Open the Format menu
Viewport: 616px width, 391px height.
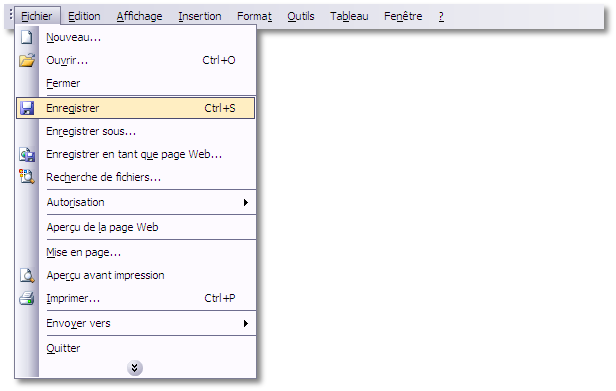pos(254,16)
